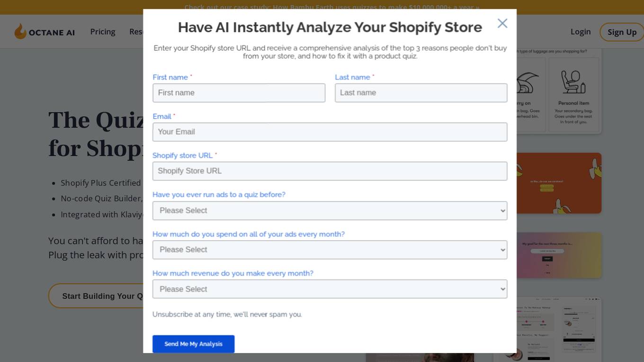Click the 'Shopify Plus Certified' bullet text
The height and width of the screenshot is (362, 644).
pos(101,183)
